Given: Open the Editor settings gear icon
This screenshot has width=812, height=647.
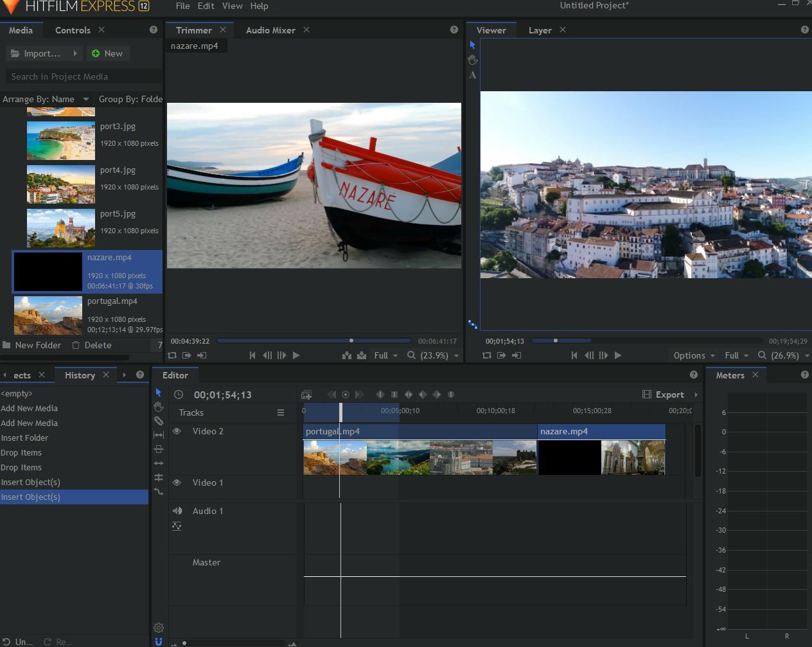Looking at the screenshot, I should [159, 628].
